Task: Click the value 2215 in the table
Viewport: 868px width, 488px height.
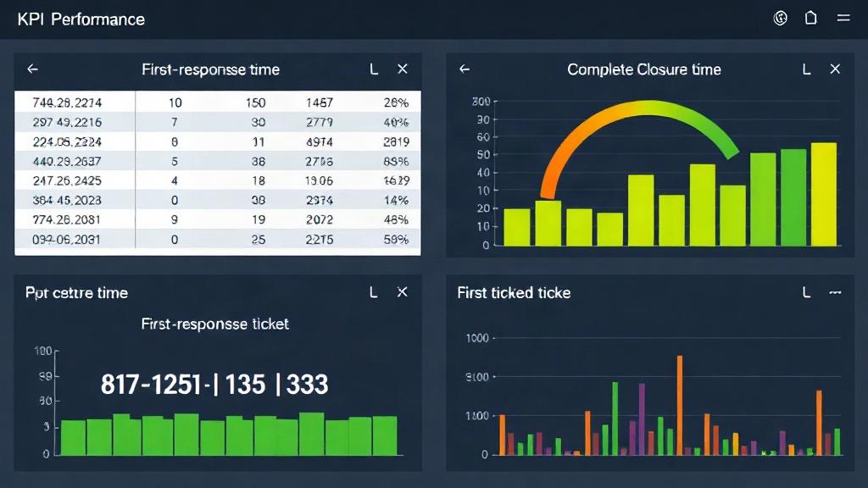Action: (x=320, y=240)
